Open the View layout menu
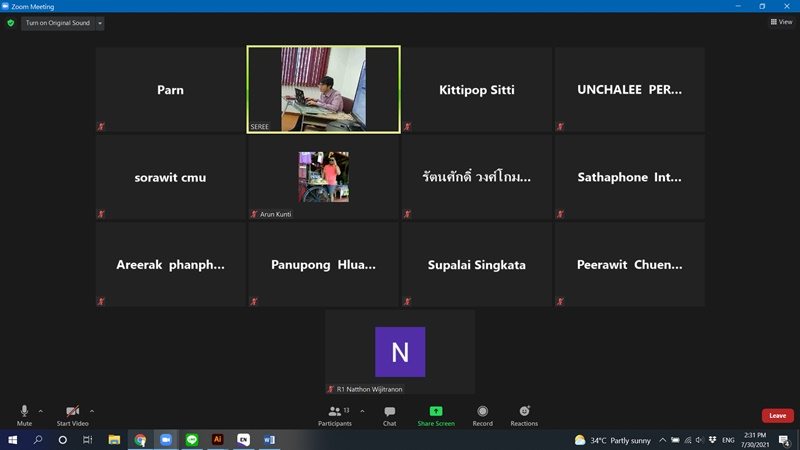 coord(781,22)
